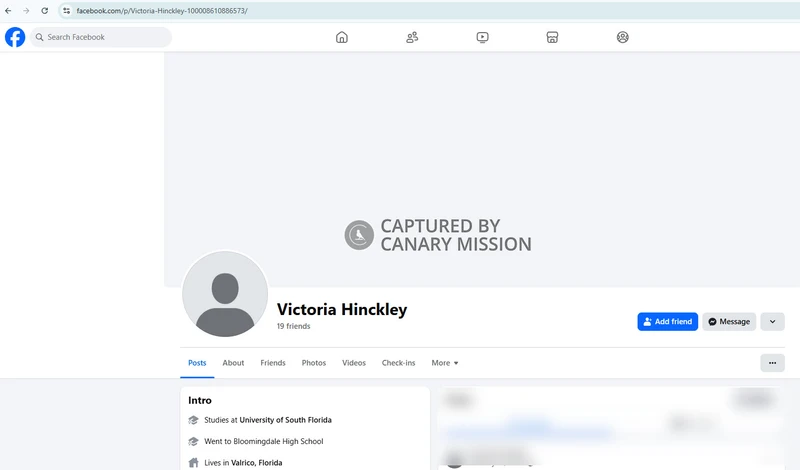Open the Groups icon in top navigation
This screenshot has height=470, width=800.
tap(622, 37)
